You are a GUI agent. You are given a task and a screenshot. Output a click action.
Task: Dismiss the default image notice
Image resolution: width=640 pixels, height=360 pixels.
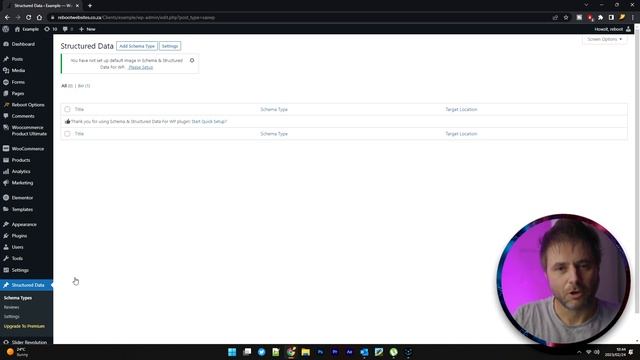coord(192,60)
